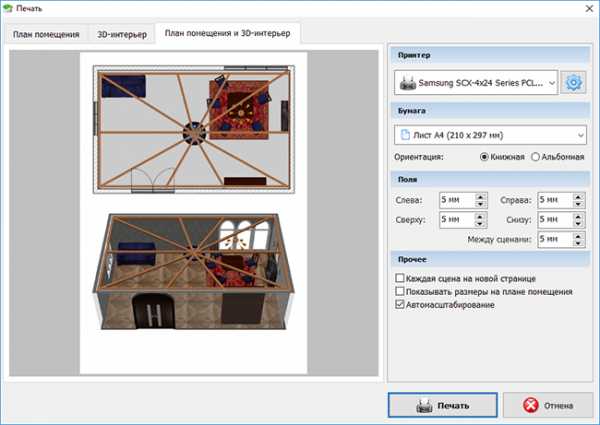Screen dimensions: 600x425
Task: Uncheck Автомасштабирование option
Action: pos(401,304)
